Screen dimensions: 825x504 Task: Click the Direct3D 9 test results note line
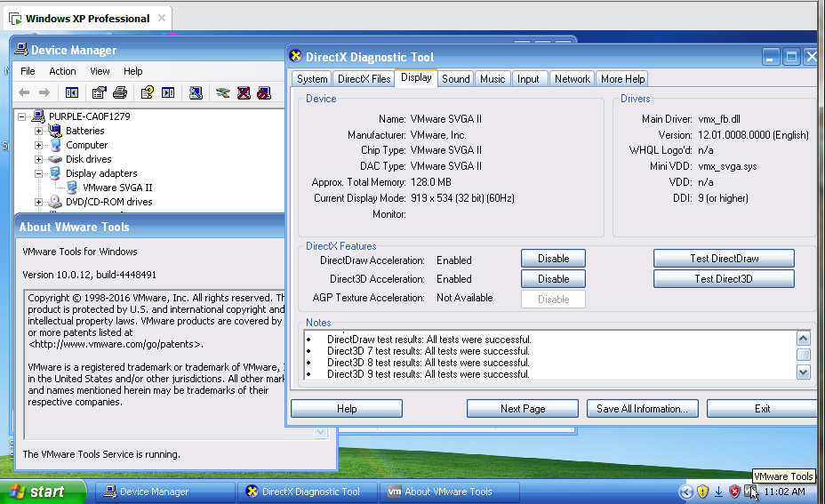[428, 374]
